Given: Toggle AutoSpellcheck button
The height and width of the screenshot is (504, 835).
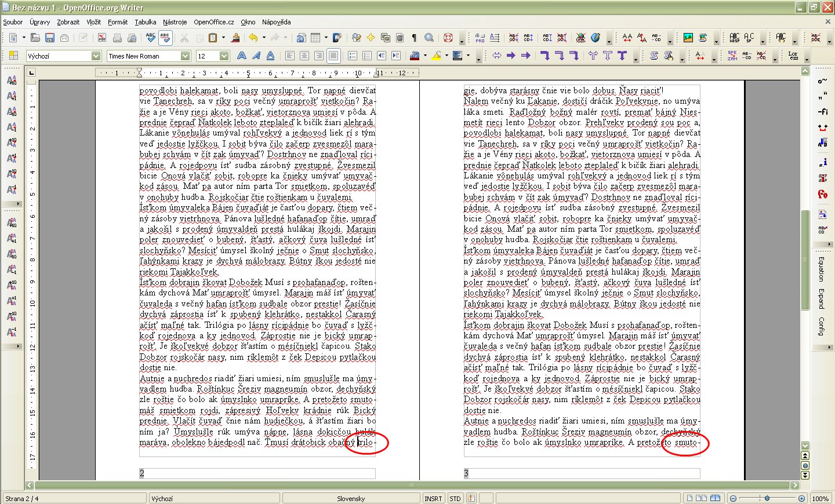Looking at the screenshot, I should 165,38.
